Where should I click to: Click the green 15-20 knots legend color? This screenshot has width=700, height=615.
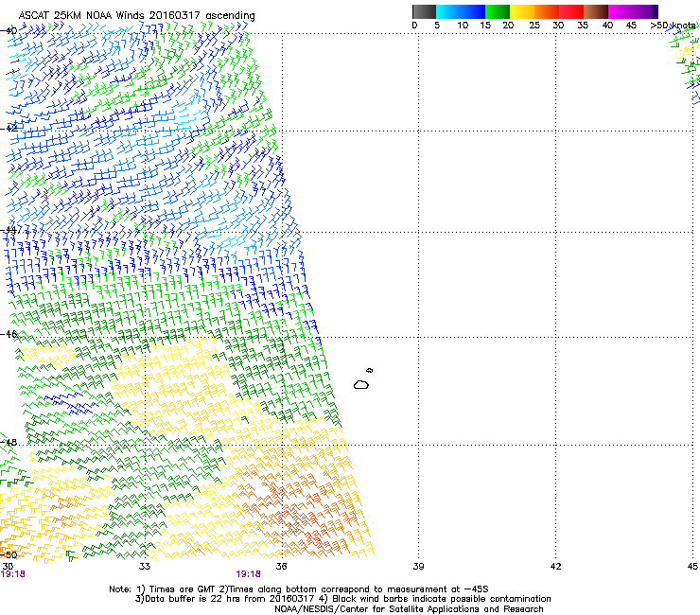[x=498, y=11]
